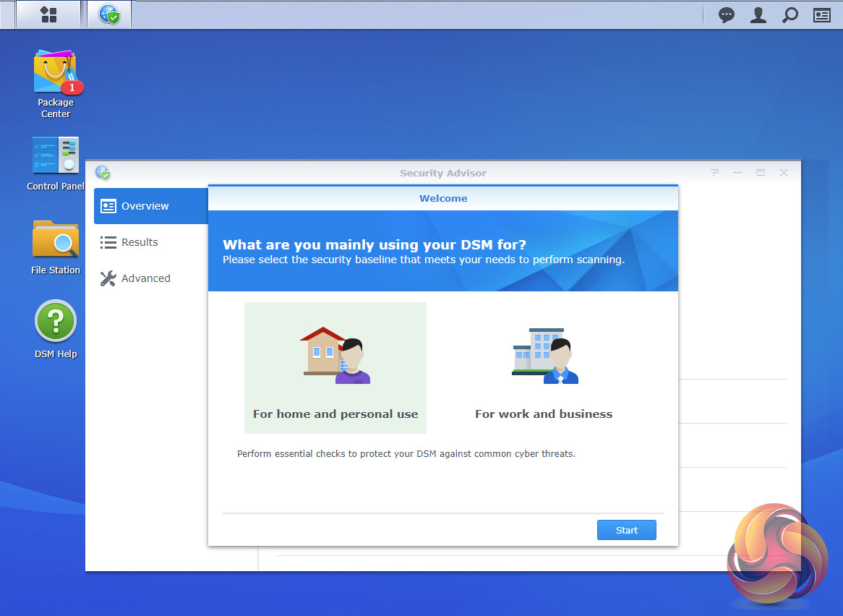
Task: Select the Overview sidebar item
Action: (x=151, y=206)
